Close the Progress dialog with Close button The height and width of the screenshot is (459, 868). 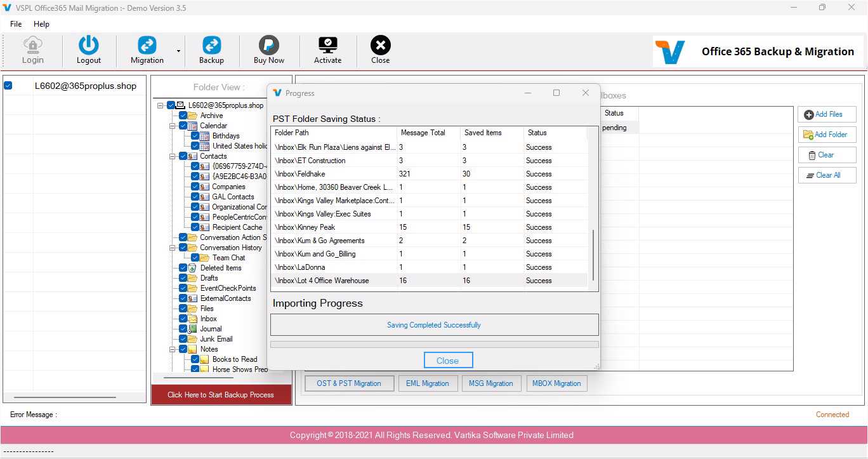[448, 361]
